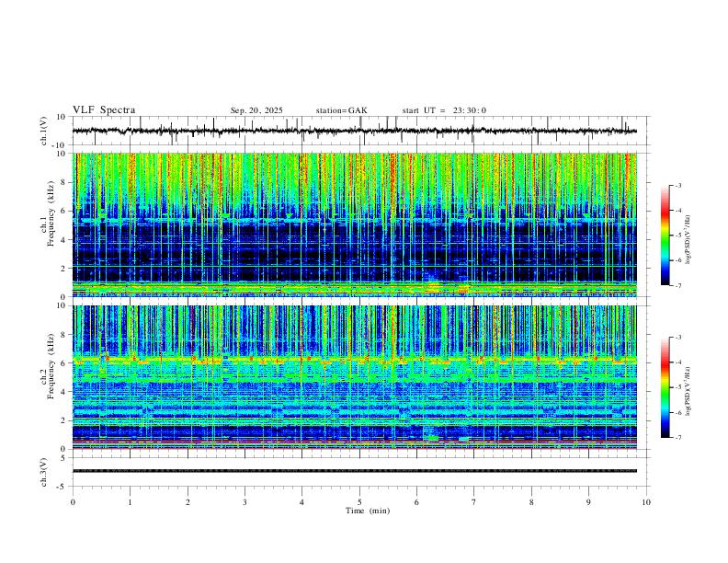This screenshot has width=728, height=563.
Task: Click the ch.3 flat voltage trace
Action: tap(355, 471)
